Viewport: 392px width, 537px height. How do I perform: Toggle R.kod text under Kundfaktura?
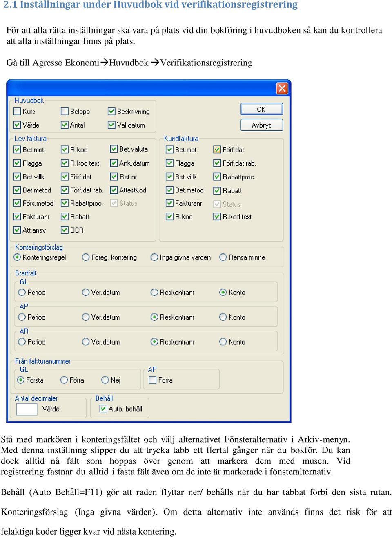coord(217,217)
